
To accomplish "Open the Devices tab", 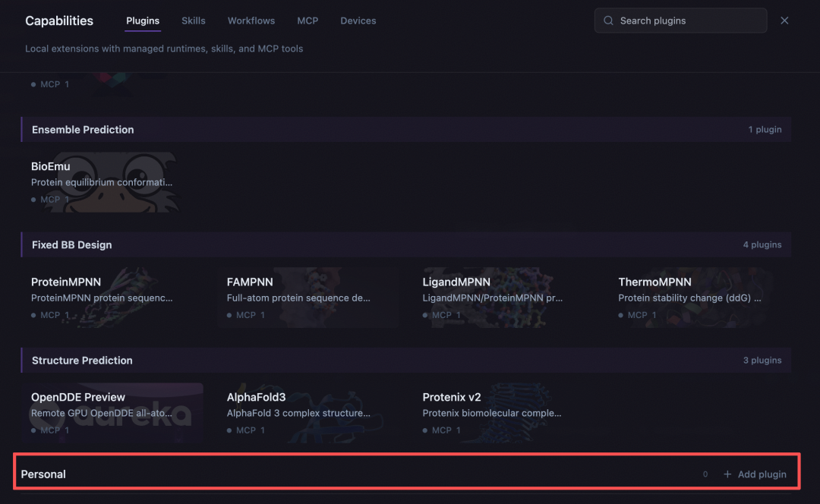I will pos(358,21).
